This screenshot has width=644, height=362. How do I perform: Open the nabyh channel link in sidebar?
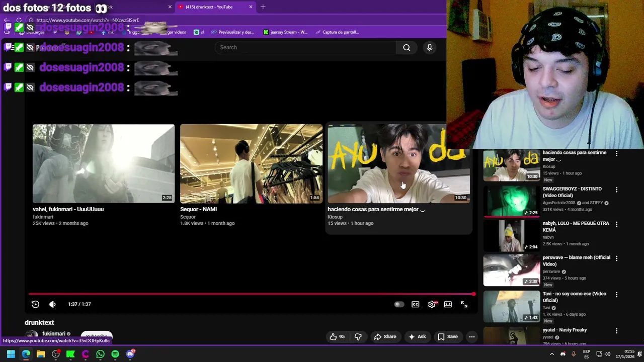click(x=548, y=237)
